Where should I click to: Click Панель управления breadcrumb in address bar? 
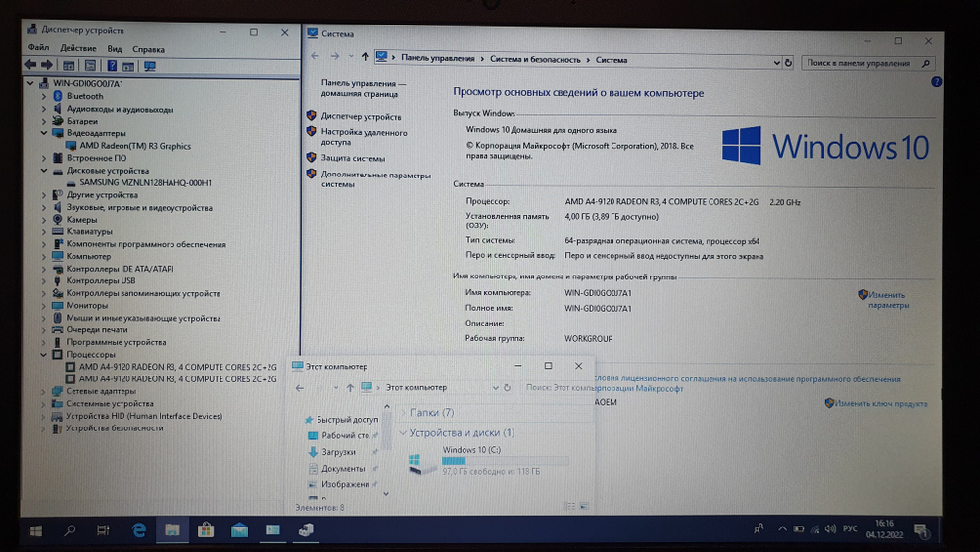click(437, 58)
